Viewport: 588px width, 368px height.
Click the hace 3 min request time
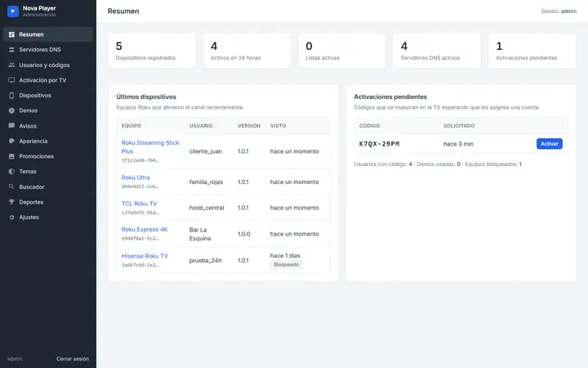pos(458,144)
